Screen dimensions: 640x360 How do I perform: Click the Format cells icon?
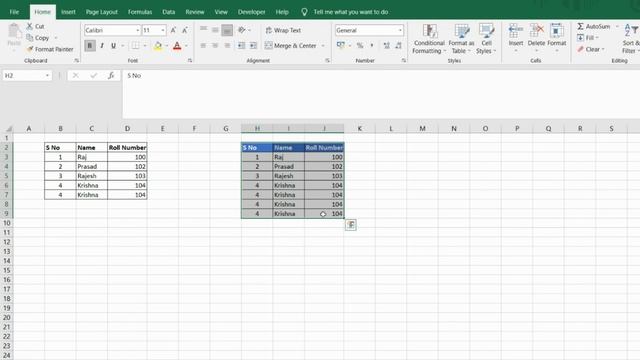point(556,31)
